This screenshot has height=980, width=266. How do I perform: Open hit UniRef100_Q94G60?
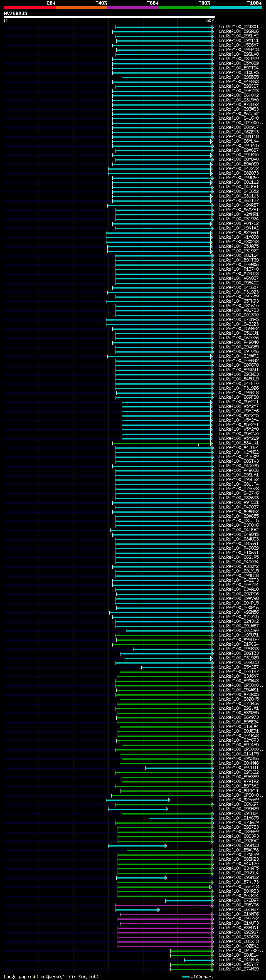239,178
